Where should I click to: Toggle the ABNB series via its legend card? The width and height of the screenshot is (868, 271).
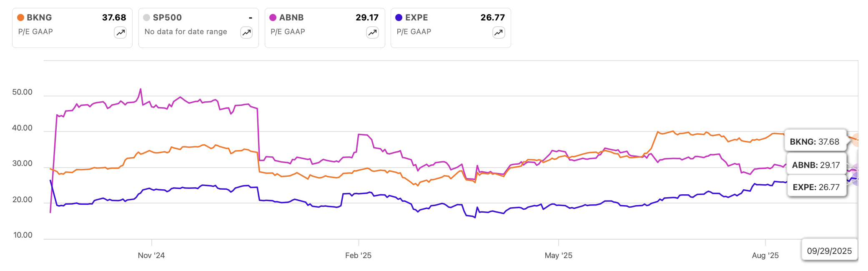coord(324,27)
